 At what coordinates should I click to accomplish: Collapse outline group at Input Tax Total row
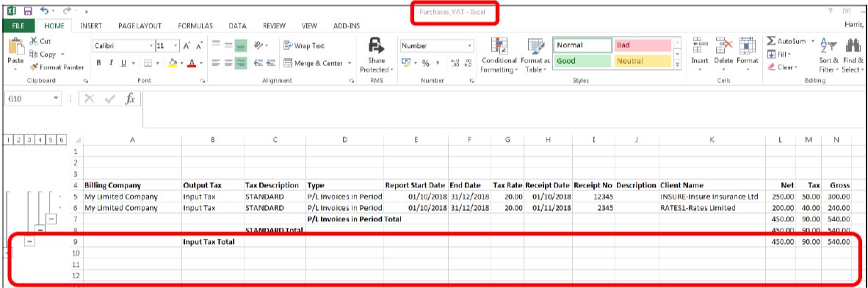[30, 241]
